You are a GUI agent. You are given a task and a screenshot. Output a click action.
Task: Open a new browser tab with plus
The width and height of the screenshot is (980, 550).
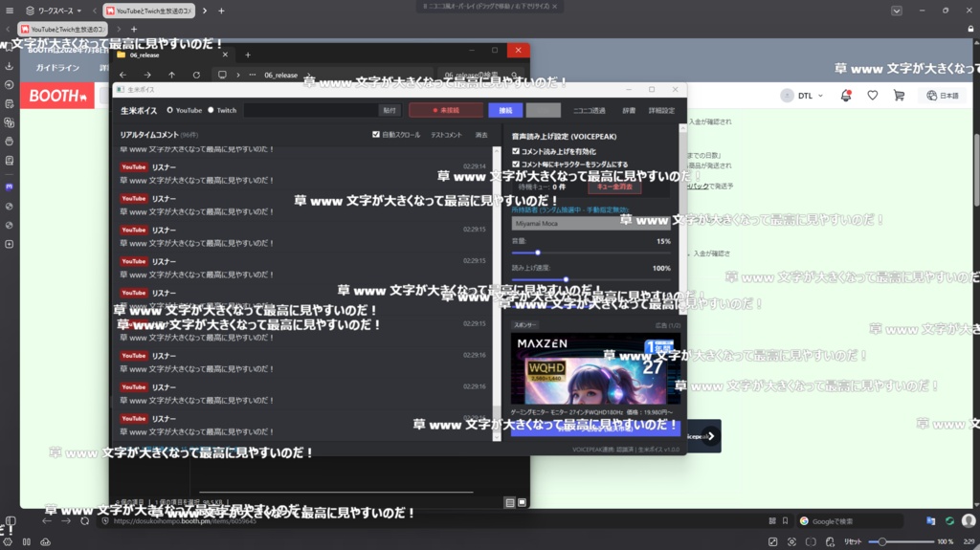221,11
